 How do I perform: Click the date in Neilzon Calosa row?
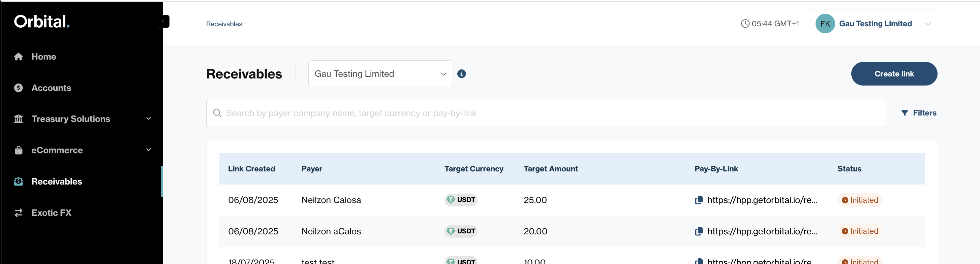(253, 200)
